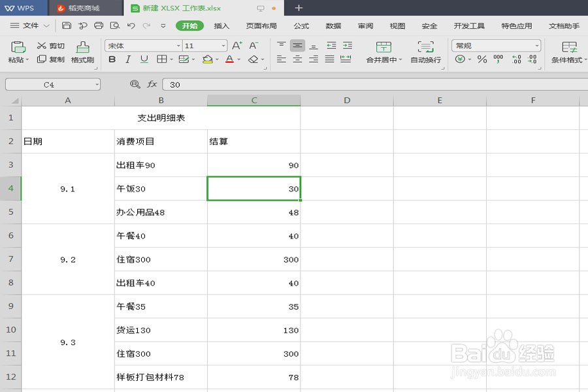The height and width of the screenshot is (392, 588).
Task: Click the fx insert function icon
Action: tap(152, 84)
